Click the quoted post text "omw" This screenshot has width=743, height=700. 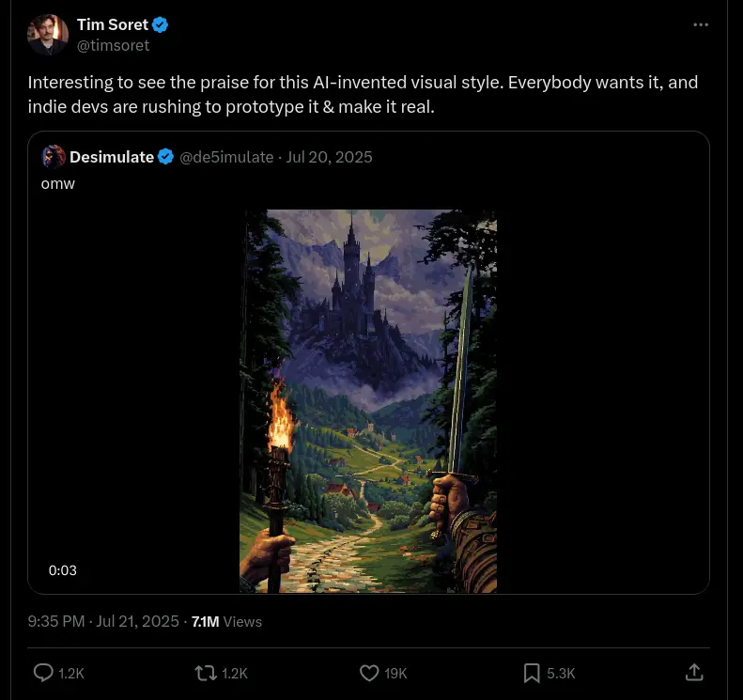tap(57, 183)
